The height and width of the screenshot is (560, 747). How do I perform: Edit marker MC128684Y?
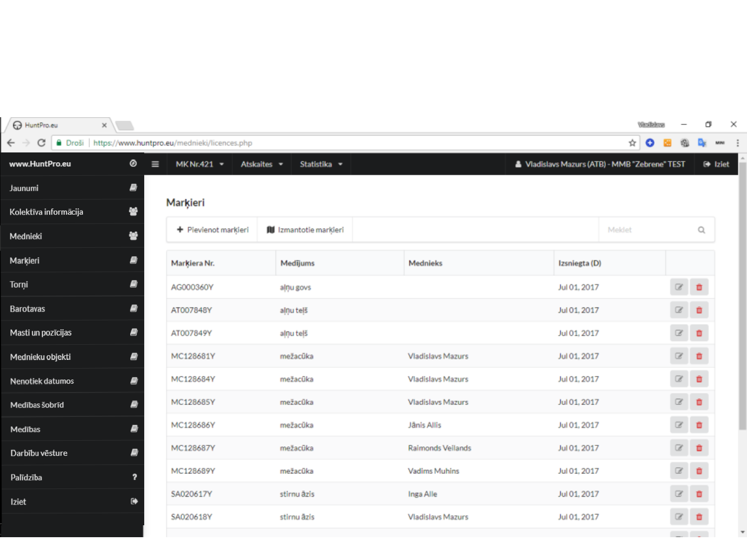click(679, 379)
